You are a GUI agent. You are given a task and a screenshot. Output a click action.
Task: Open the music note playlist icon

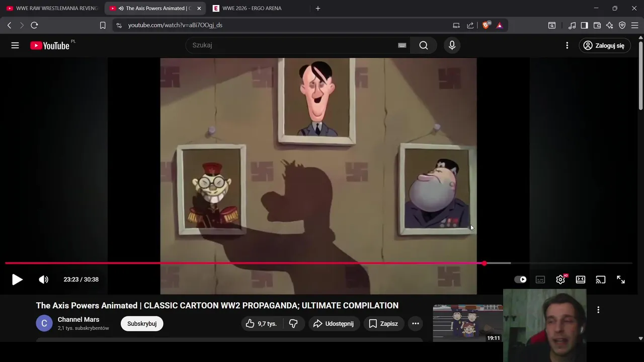572,25
